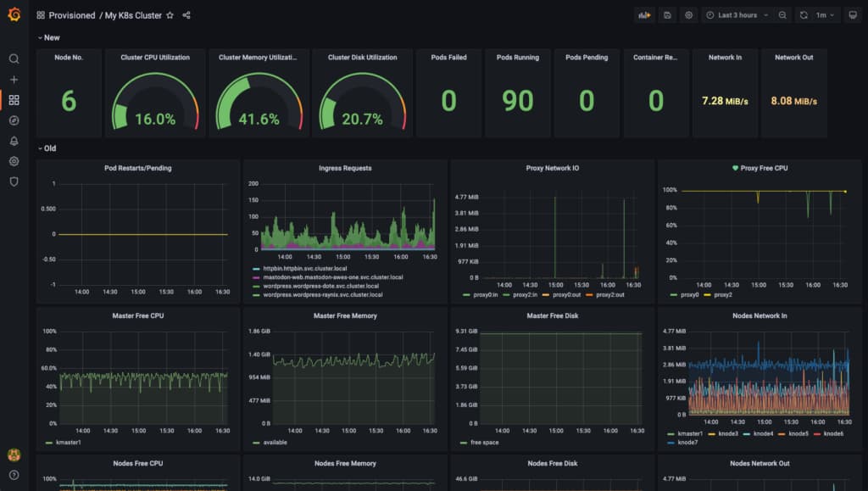Open the Ingress Requests panel menu
The width and height of the screenshot is (868, 491).
coord(344,168)
